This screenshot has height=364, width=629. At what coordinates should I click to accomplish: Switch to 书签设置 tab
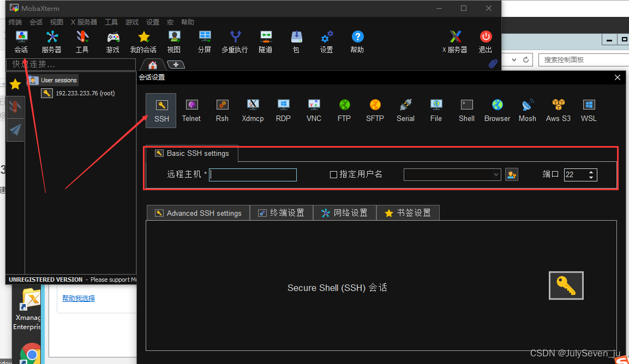[408, 213]
